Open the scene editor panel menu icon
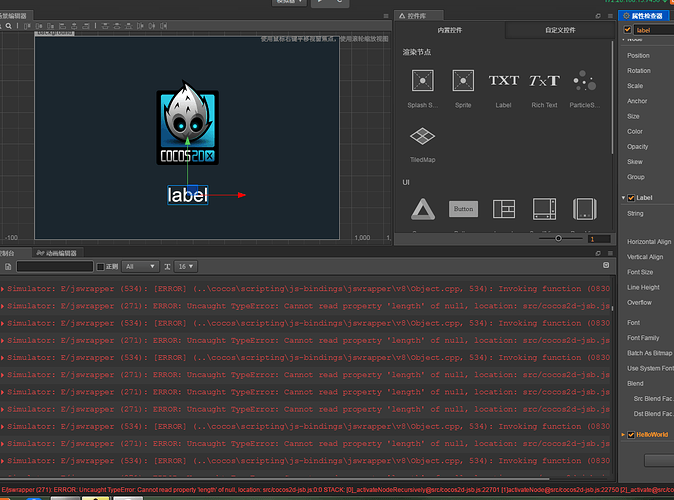The width and height of the screenshot is (674, 500). coord(386,16)
